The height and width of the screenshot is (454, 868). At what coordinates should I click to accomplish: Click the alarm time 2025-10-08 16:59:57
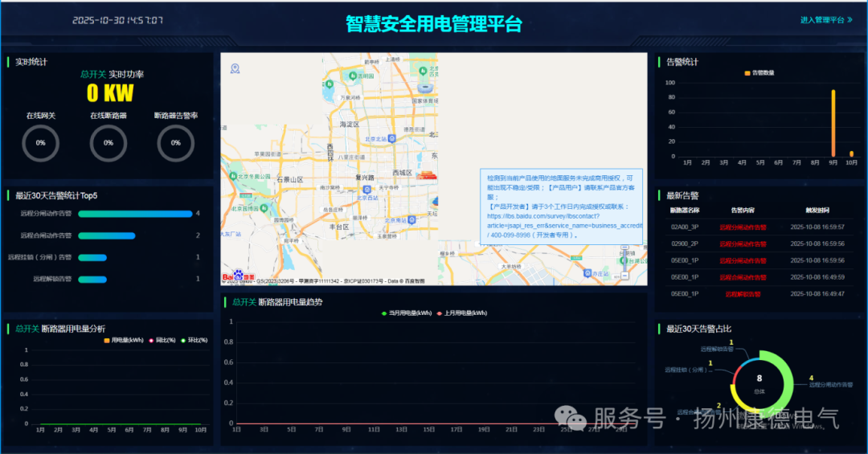pyautogui.click(x=817, y=227)
